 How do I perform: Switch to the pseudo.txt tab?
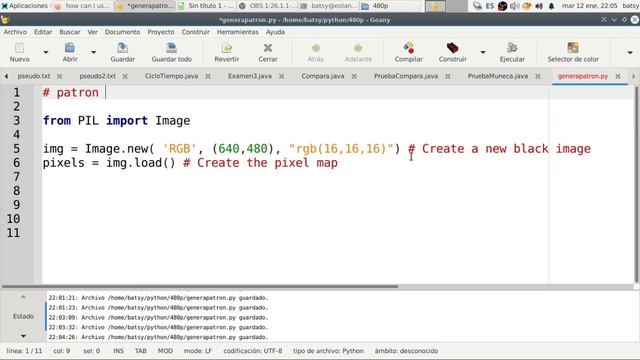coord(34,76)
